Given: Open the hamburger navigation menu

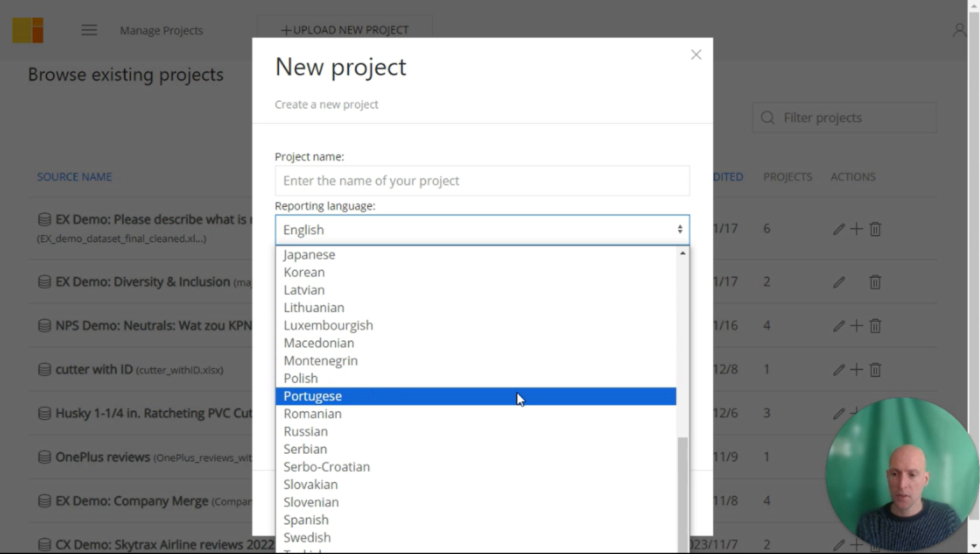Looking at the screenshot, I should pyautogui.click(x=89, y=30).
